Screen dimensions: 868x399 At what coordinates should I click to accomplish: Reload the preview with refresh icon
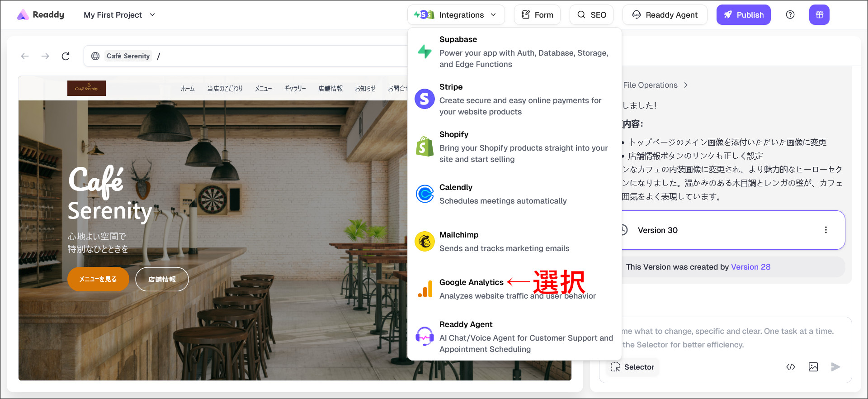[66, 56]
